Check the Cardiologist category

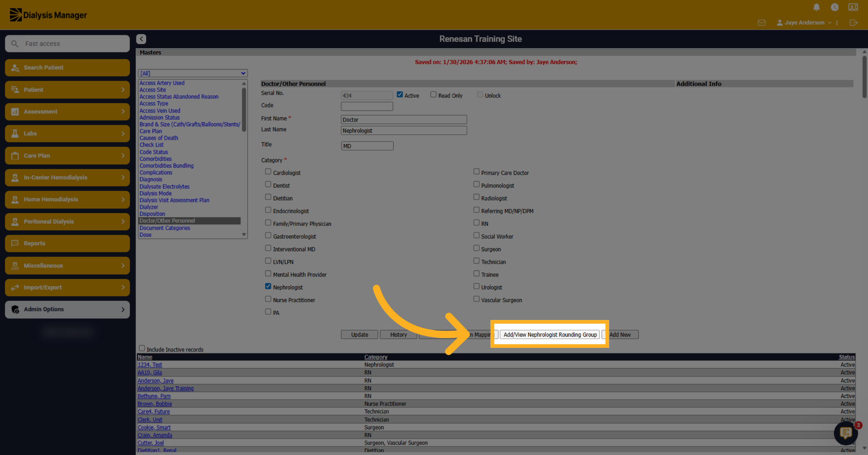click(x=268, y=172)
